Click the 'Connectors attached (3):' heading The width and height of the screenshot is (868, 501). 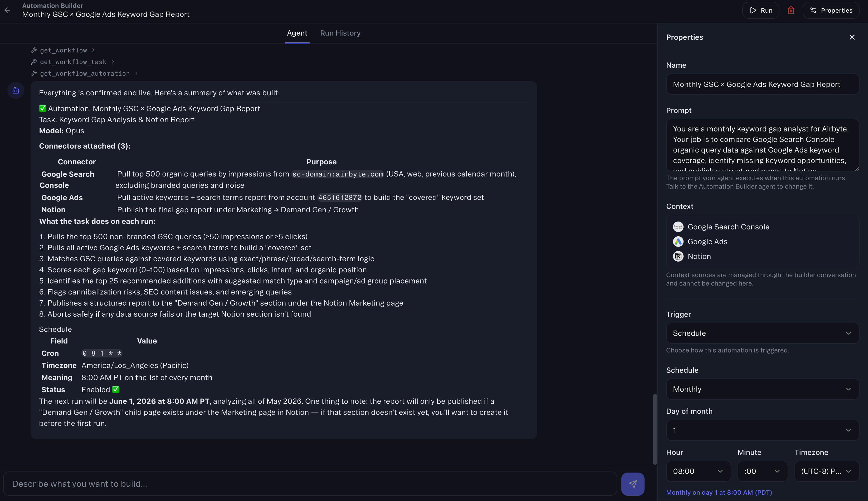coord(85,146)
